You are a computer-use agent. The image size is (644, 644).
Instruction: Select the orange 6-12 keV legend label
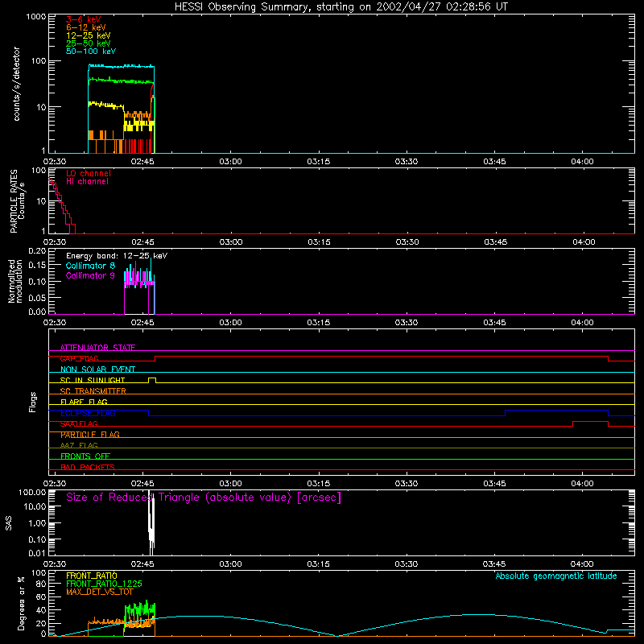click(x=85, y=27)
